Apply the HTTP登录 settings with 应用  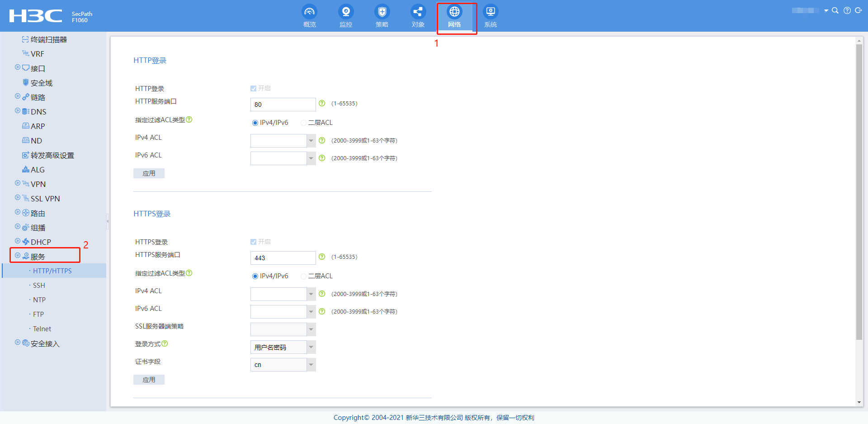coord(149,173)
